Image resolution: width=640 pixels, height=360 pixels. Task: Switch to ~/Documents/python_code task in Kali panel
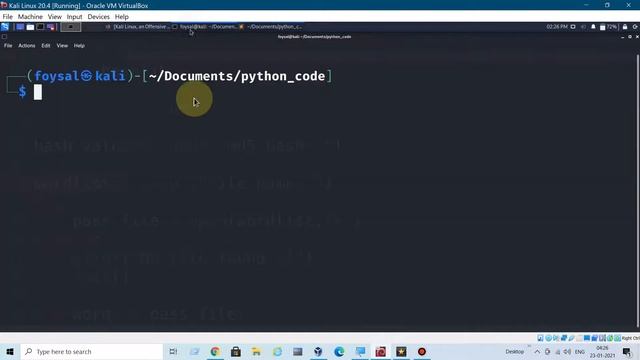click(270, 27)
